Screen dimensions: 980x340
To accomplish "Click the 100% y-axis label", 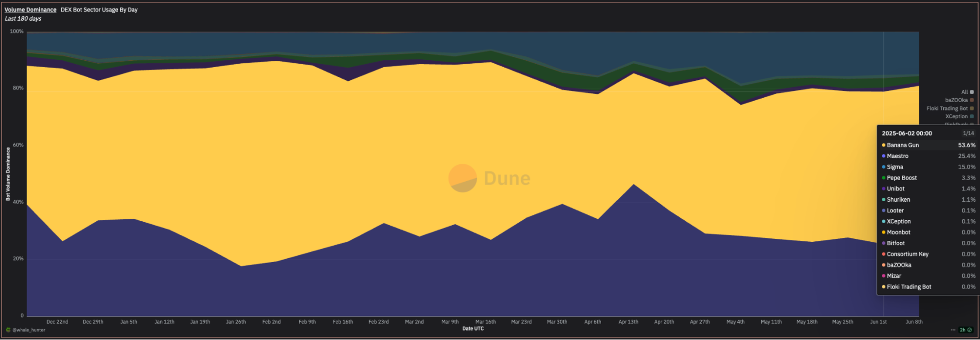I will pos(17,31).
